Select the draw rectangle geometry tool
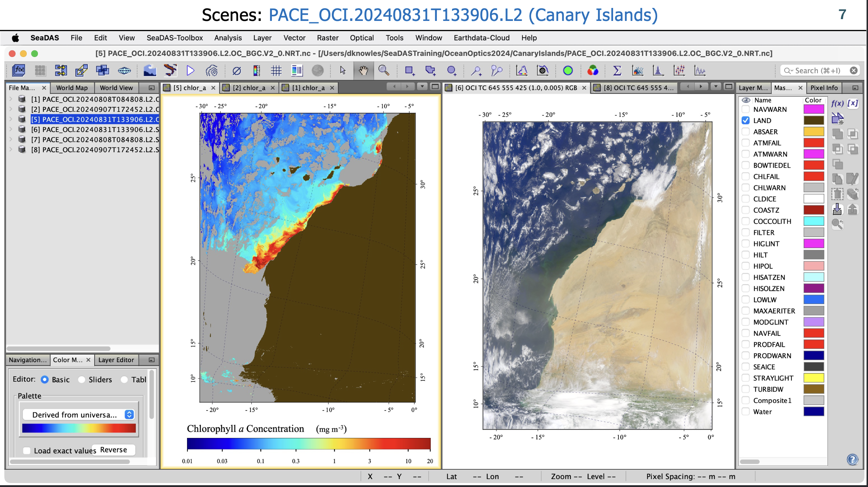 click(x=409, y=71)
